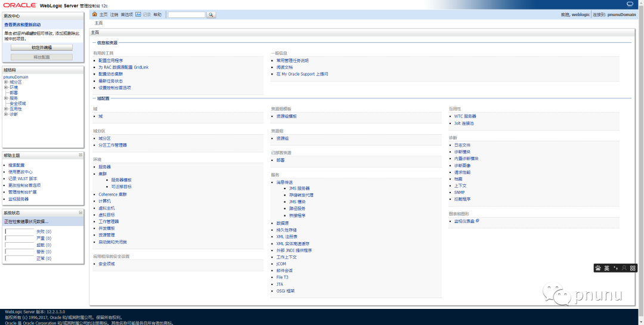This screenshot has width=644, height=325.
Task: Open the 监视仪表盘 link
Action: tap(464, 221)
